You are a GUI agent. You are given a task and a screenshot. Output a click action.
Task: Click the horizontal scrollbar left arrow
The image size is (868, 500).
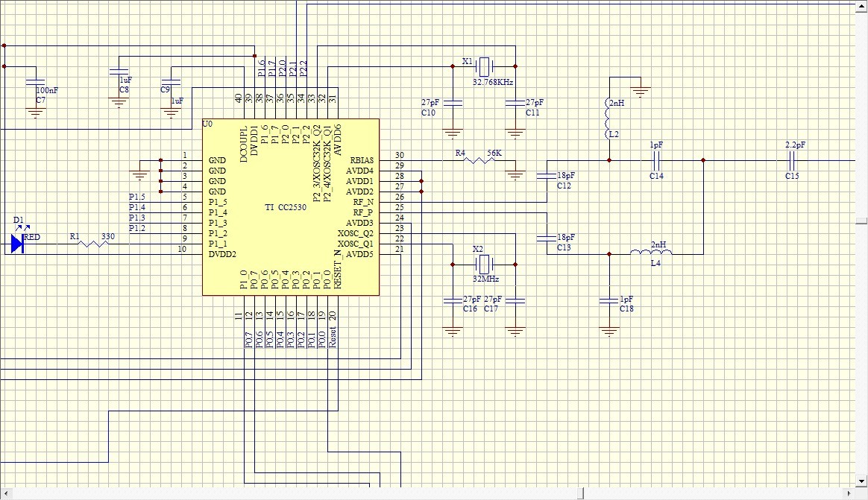[x=6, y=493]
